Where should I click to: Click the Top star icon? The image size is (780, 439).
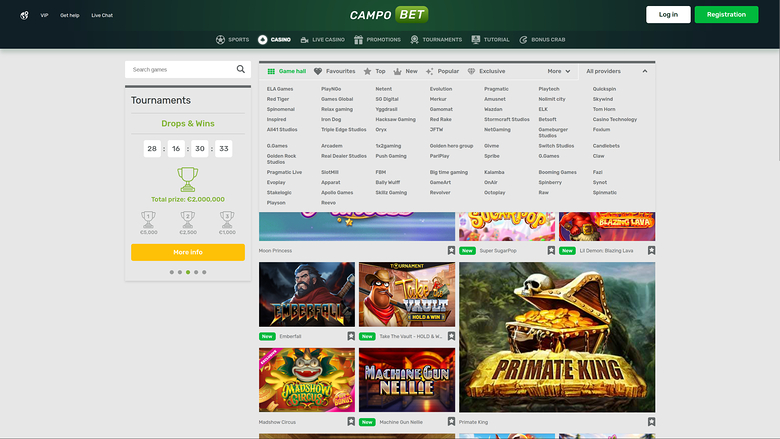[367, 71]
